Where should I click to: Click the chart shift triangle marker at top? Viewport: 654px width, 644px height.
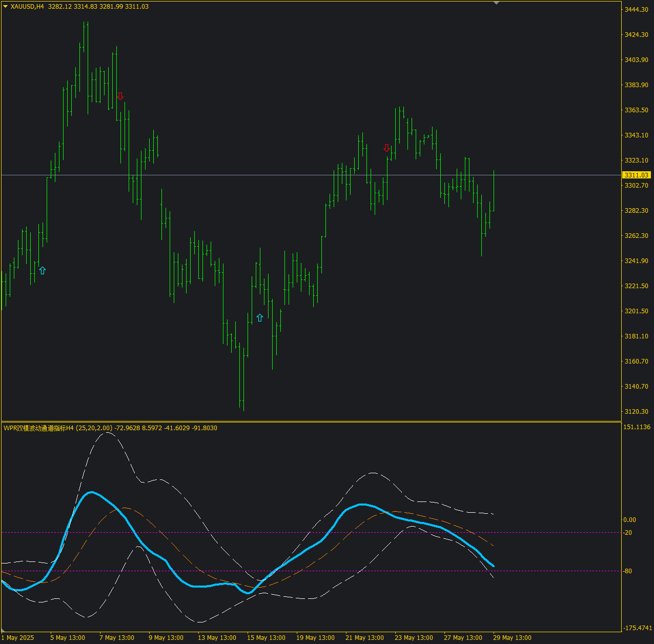click(496, 3)
